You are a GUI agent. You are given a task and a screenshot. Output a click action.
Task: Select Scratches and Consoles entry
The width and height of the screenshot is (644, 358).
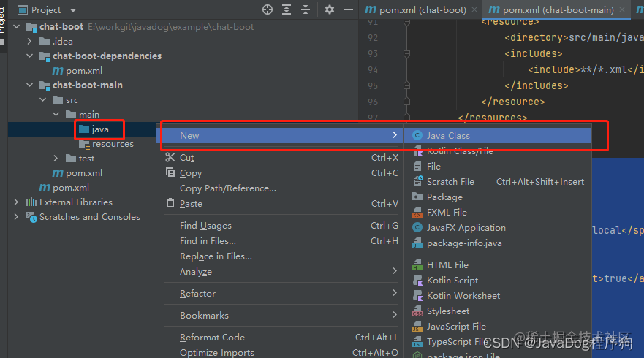[x=83, y=217]
